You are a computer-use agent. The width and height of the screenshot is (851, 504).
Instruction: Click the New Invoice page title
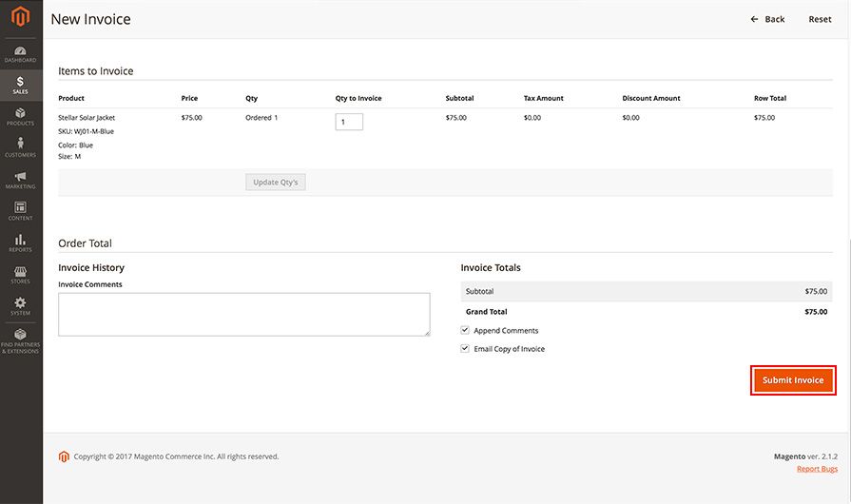point(90,19)
